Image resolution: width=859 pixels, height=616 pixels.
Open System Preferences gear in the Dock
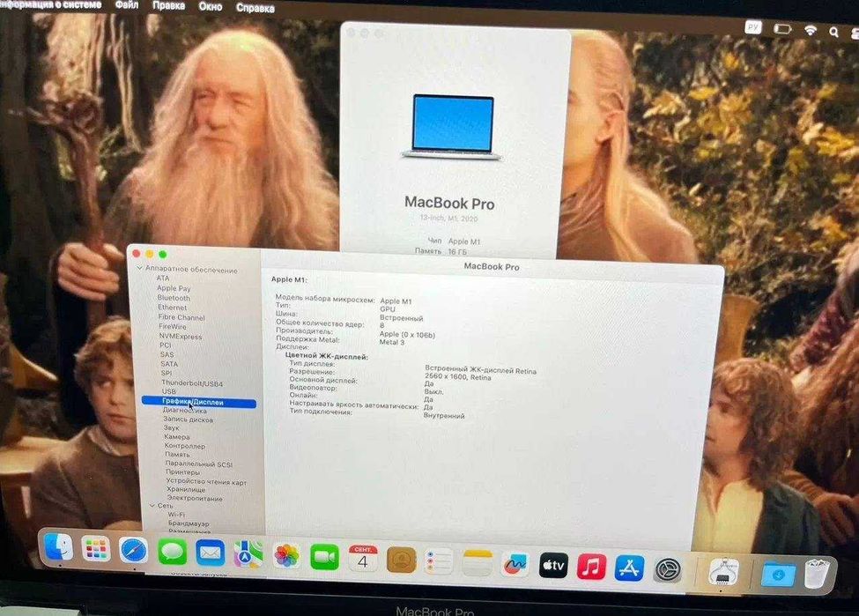click(668, 570)
